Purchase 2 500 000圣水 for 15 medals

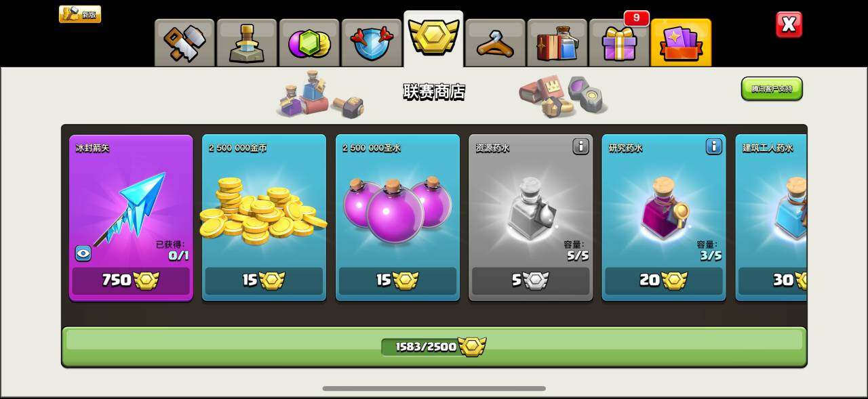(397, 280)
